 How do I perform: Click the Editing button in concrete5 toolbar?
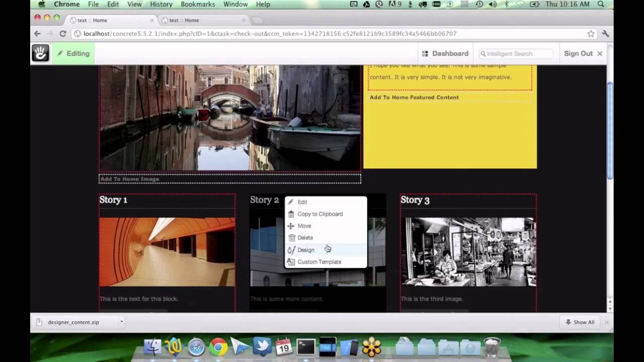(x=73, y=53)
